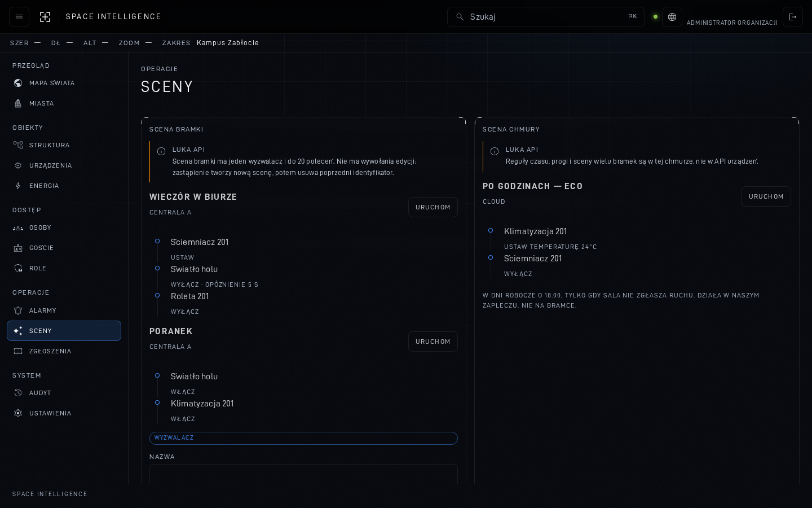Viewport: 812px width, 508px height.
Task: Select Struktura in sidebar
Action: [x=64, y=145]
